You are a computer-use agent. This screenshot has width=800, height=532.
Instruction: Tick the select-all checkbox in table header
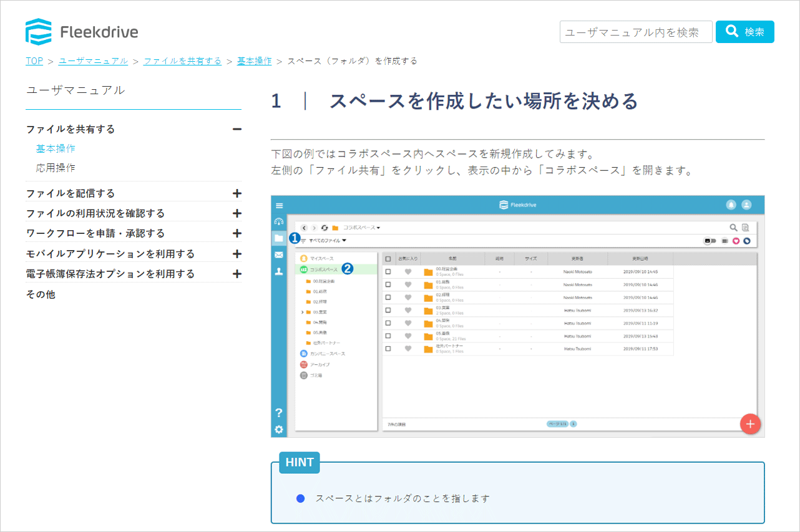tap(388, 258)
